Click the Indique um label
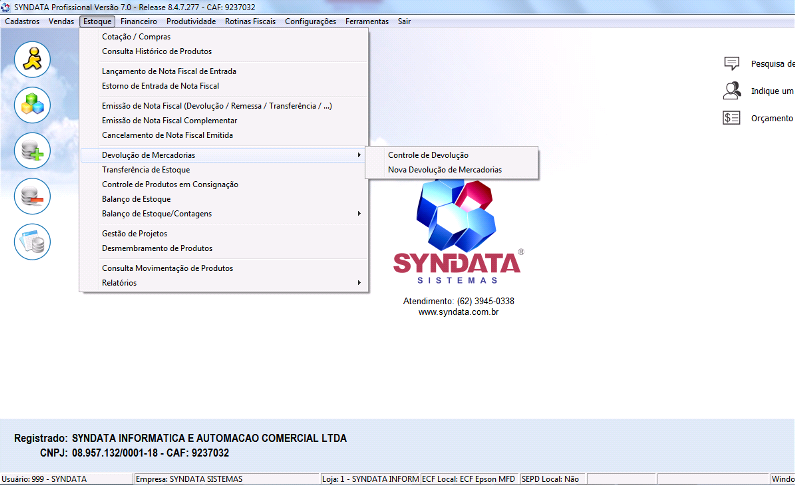795x485 pixels. (x=772, y=91)
